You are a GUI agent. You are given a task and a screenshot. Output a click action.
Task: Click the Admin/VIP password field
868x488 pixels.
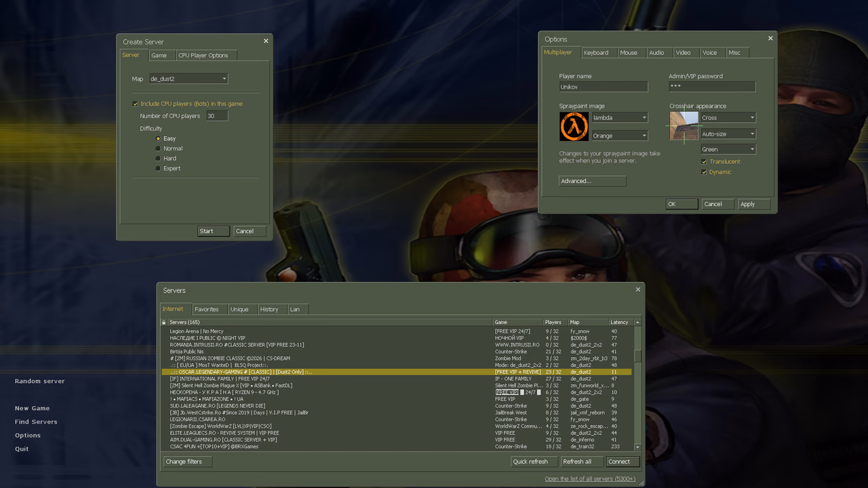[712, 87]
